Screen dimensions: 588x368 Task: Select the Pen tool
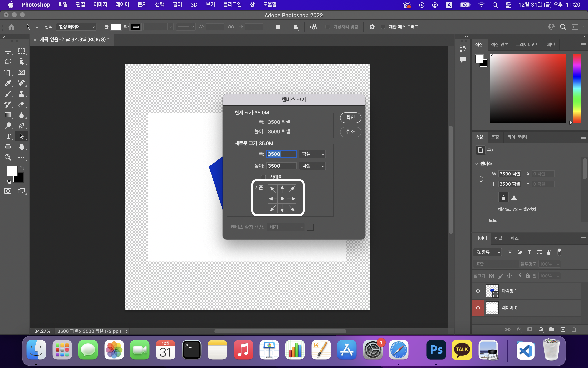[22, 126]
